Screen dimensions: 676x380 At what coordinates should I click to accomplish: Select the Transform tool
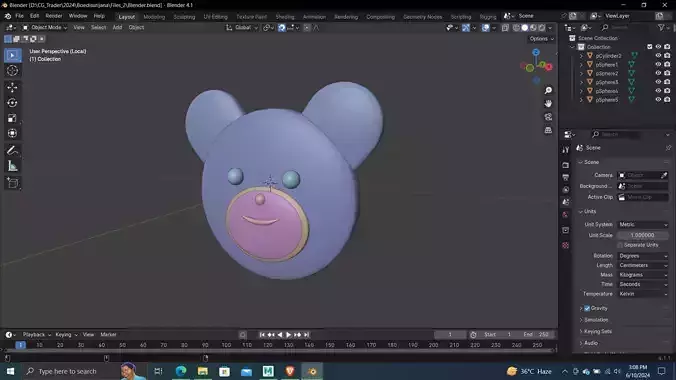click(12, 133)
